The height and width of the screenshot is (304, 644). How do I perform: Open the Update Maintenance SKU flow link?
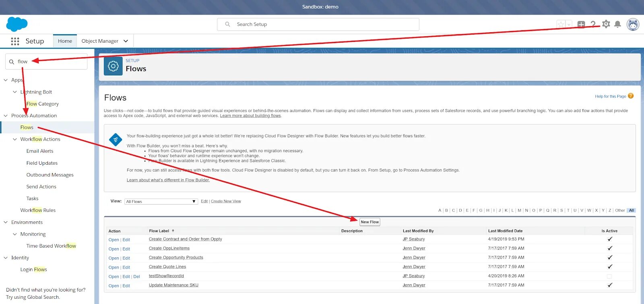[173, 285]
